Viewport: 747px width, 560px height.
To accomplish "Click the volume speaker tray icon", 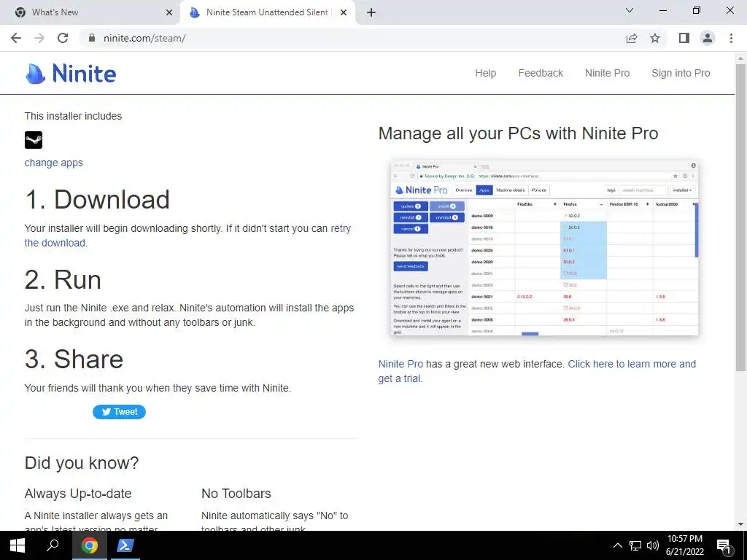I will coord(653,545).
